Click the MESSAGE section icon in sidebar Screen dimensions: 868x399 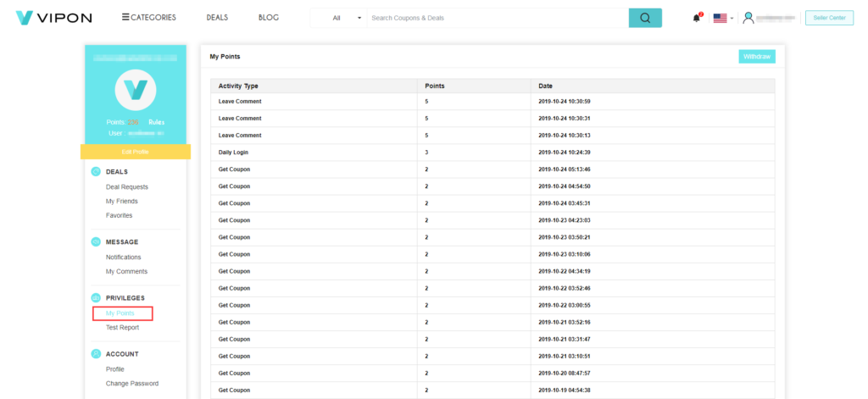[x=96, y=242]
